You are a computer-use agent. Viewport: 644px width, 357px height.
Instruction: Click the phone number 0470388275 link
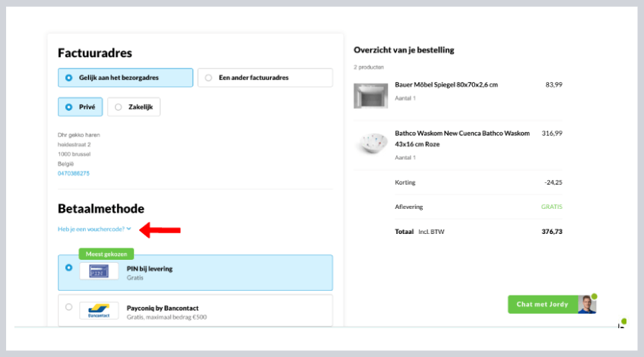pos(73,173)
